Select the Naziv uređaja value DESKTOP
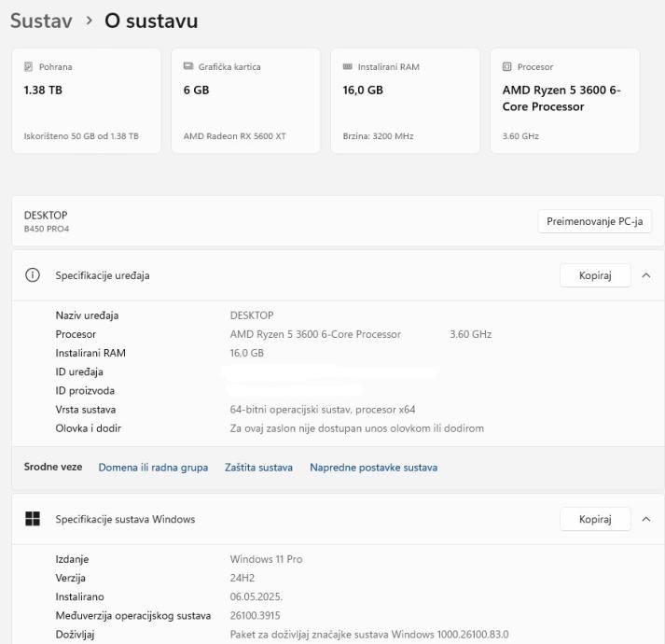 (252, 315)
